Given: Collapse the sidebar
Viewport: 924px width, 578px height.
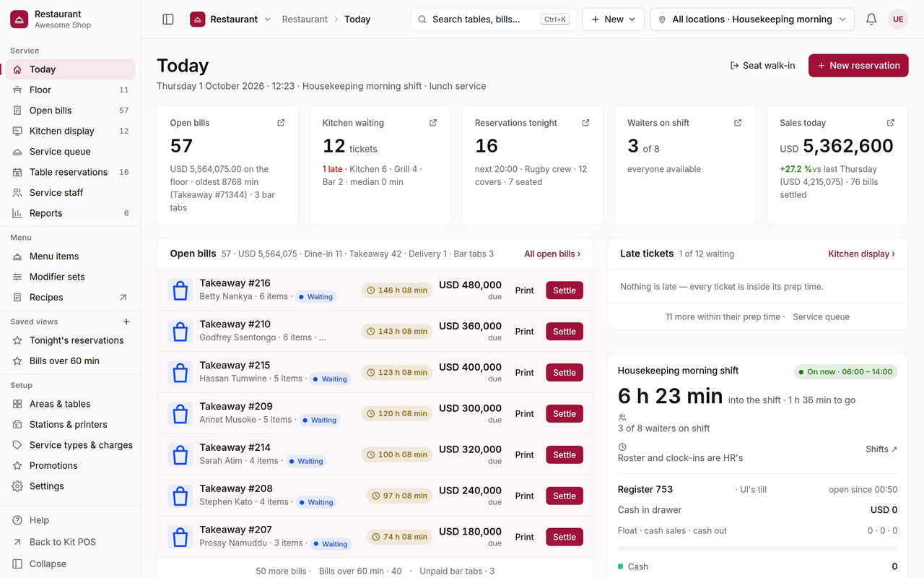Looking at the screenshot, I should coord(70,564).
